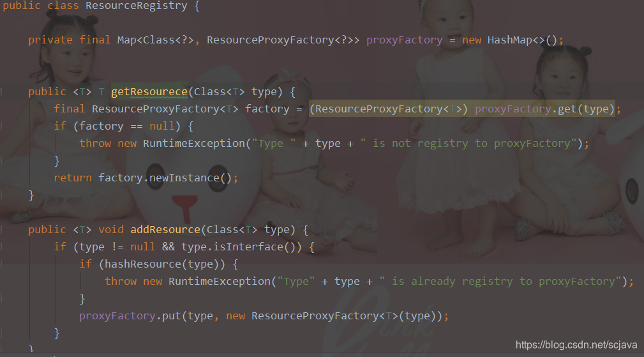Click '(Class<T> type)' parameter of getResourece
The height and width of the screenshot is (357, 644).
(236, 91)
